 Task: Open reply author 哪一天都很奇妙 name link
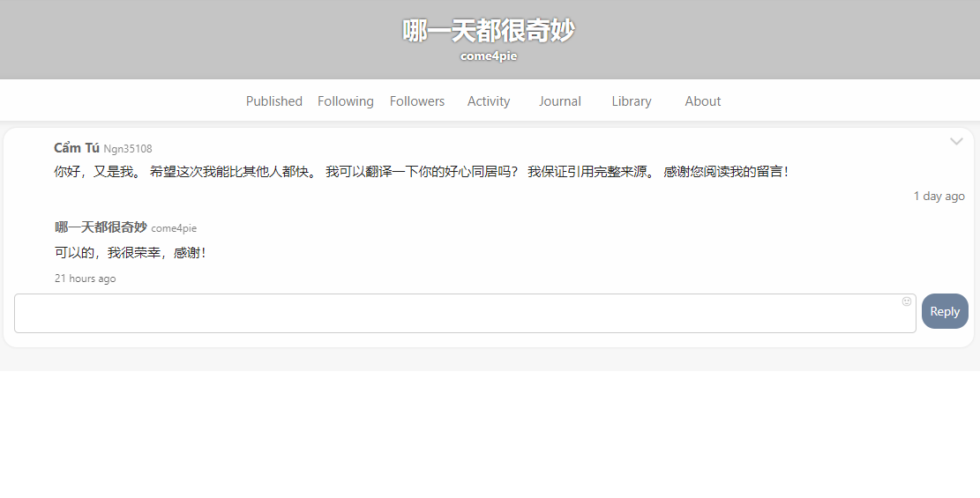coord(101,227)
